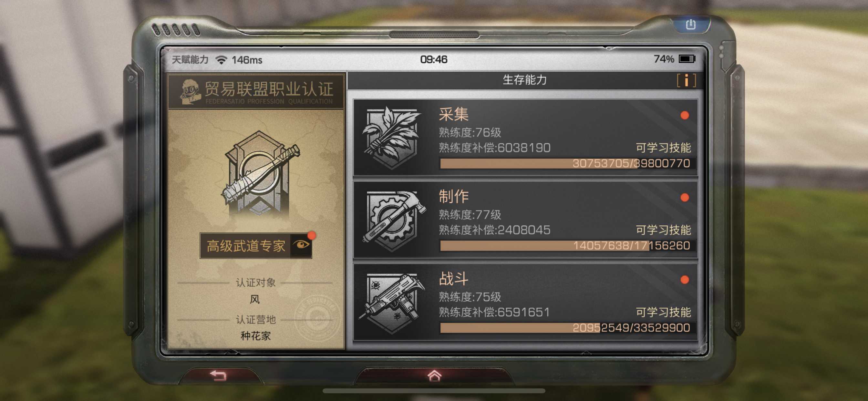The image size is (868, 401).
Task: Toggle the eye icon beside 高级武道专家
Action: [x=301, y=245]
